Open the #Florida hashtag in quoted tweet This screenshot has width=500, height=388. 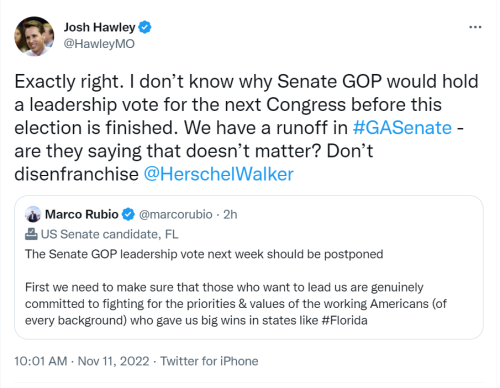(x=344, y=320)
